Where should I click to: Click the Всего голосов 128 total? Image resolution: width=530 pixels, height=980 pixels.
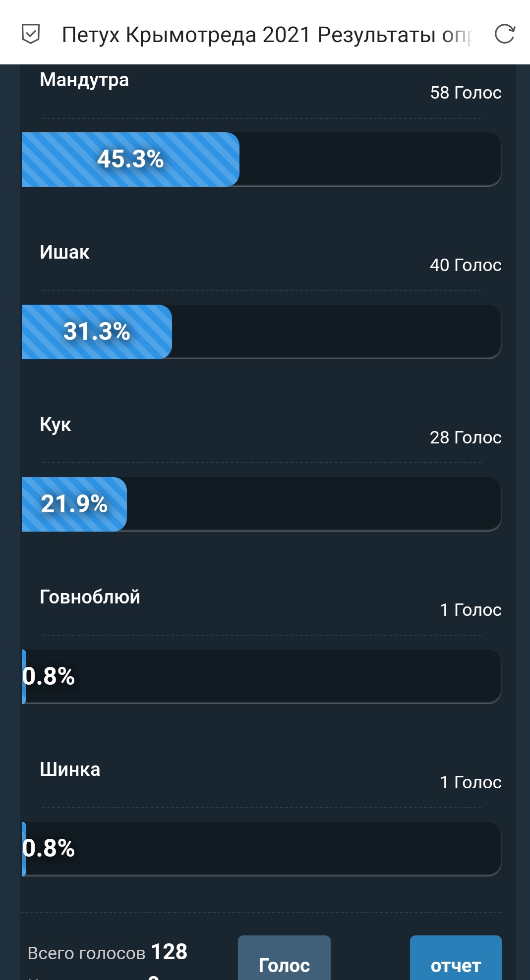[108, 952]
